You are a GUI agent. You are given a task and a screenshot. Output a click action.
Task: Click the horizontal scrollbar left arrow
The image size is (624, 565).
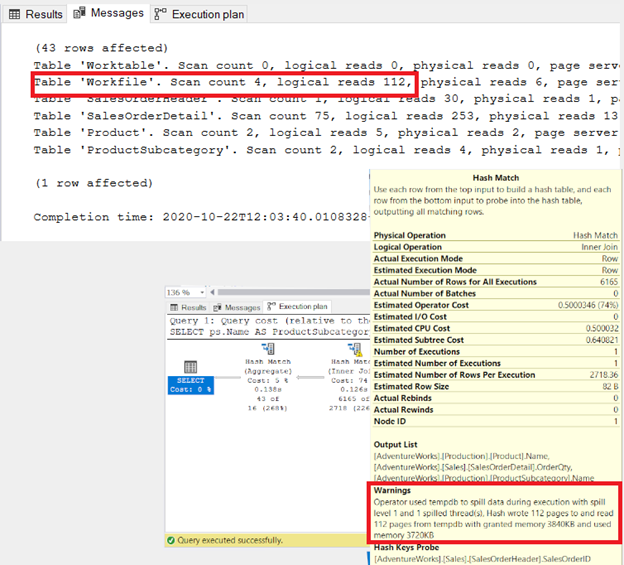point(213,292)
